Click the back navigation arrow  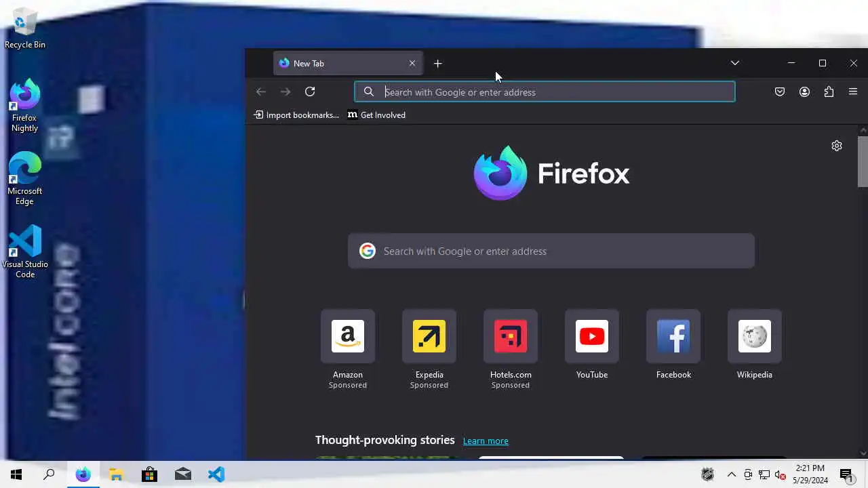click(x=261, y=91)
